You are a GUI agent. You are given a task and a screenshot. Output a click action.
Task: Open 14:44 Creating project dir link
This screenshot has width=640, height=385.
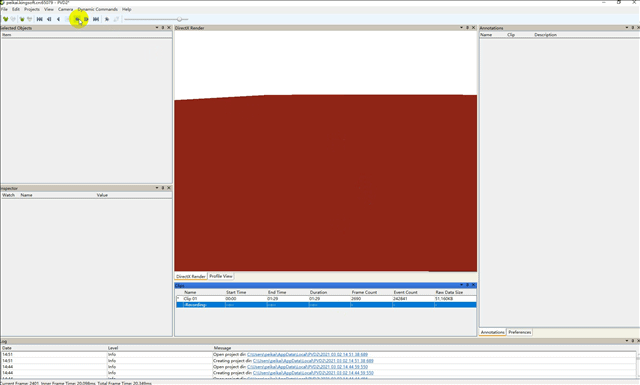pyautogui.click(x=313, y=373)
